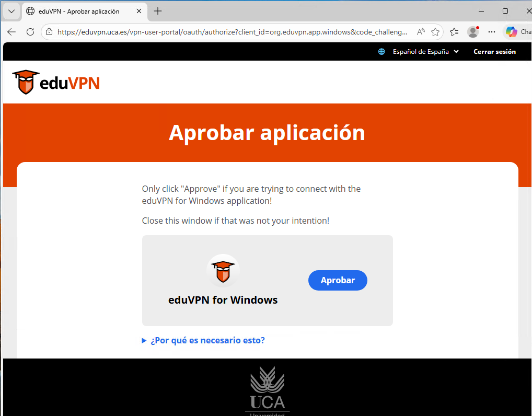Viewport: 532px width, 416px height.
Task: Open the Favorites list icon
Action: click(x=454, y=32)
